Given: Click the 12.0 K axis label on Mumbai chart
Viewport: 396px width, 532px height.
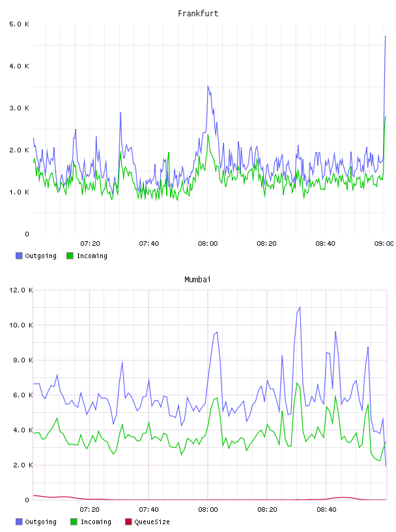Looking at the screenshot, I should [21, 290].
